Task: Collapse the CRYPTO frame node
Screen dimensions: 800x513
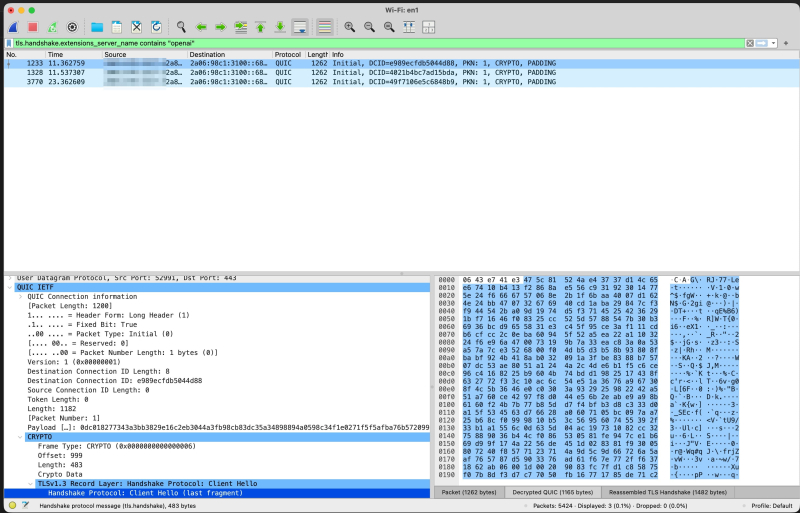Action: click(x=20, y=437)
